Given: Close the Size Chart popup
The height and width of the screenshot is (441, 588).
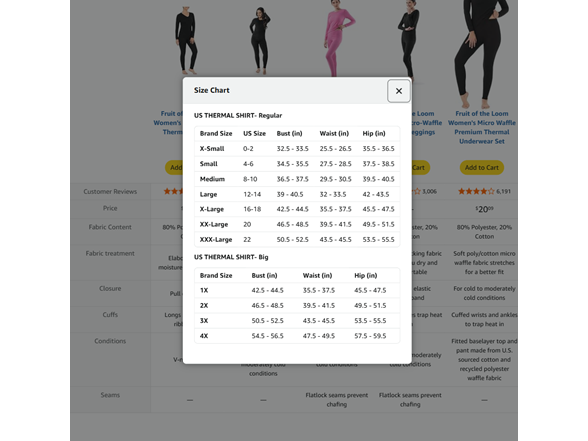Looking at the screenshot, I should pyautogui.click(x=399, y=91).
